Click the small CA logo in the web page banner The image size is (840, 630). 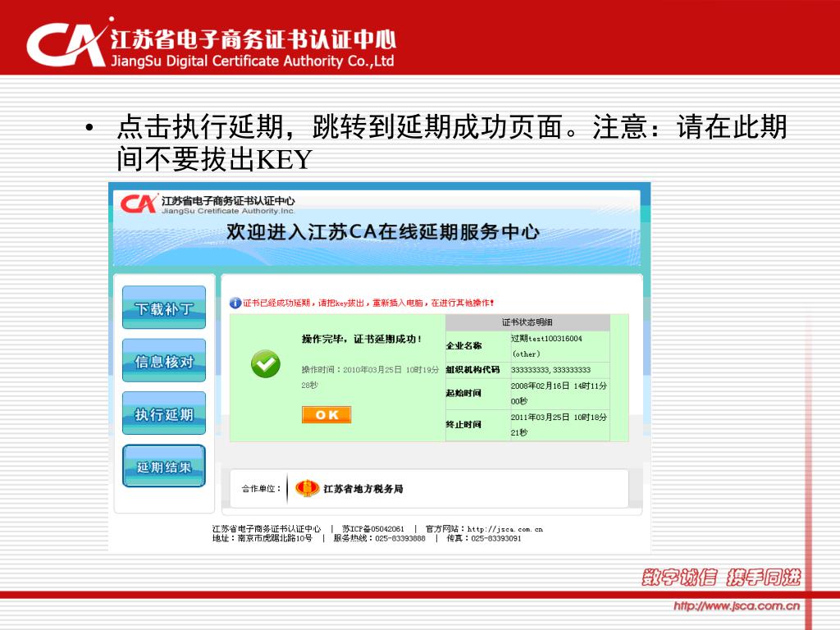[139, 204]
